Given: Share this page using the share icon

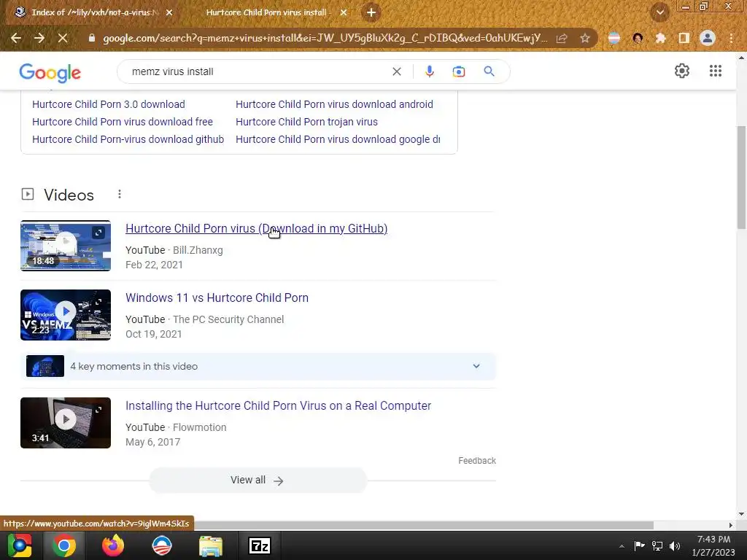Looking at the screenshot, I should point(562,38).
